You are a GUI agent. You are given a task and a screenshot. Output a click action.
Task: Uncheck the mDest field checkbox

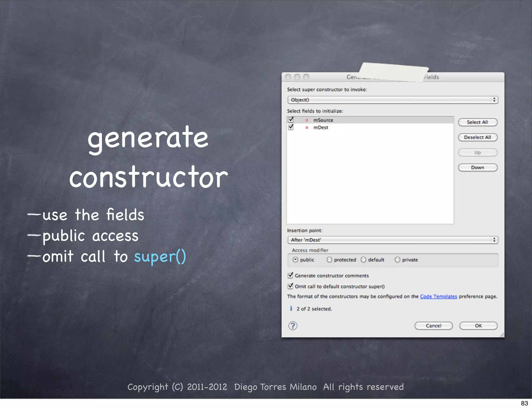click(291, 127)
